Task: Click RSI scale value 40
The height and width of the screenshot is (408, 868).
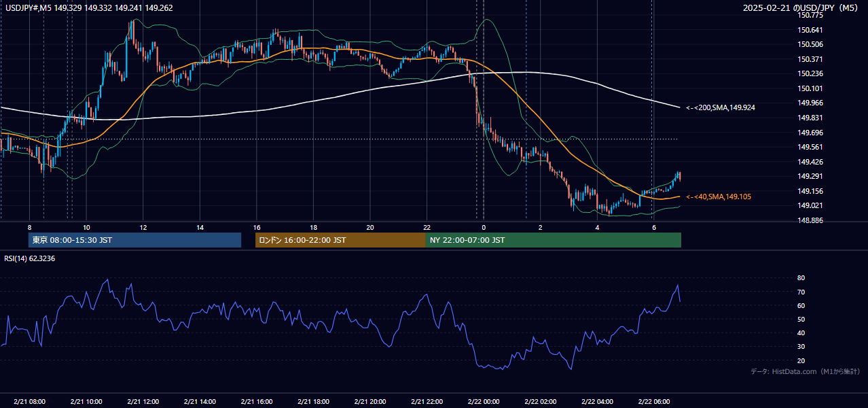Action: pos(801,333)
